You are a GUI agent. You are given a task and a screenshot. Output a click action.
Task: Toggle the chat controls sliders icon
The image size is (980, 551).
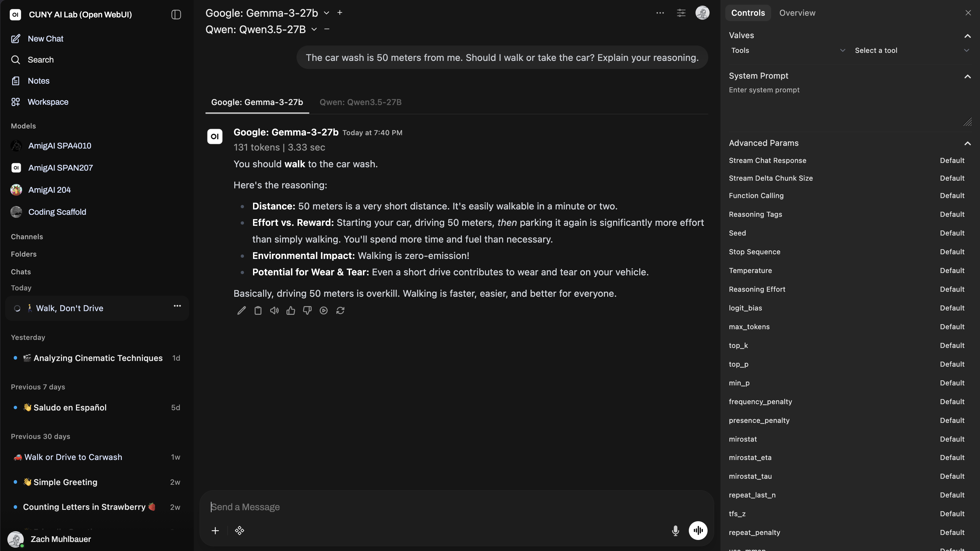[x=681, y=13]
